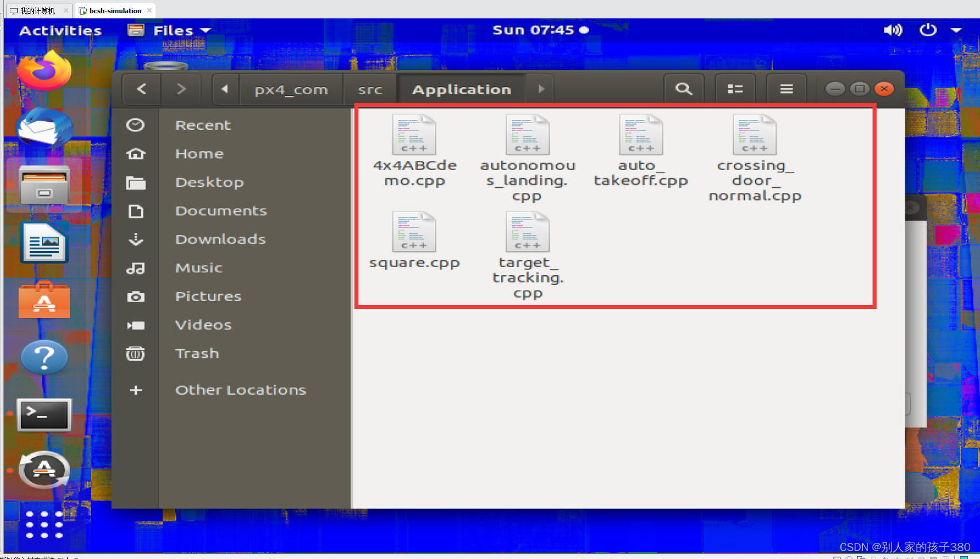This screenshot has width=980, height=559.
Task: Open the hamburger options menu
Action: pyautogui.click(x=786, y=89)
